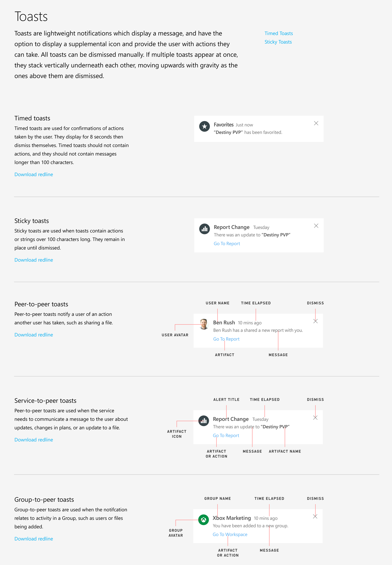
Task: Open Go To Report in Ben Rush toast
Action: click(x=226, y=339)
